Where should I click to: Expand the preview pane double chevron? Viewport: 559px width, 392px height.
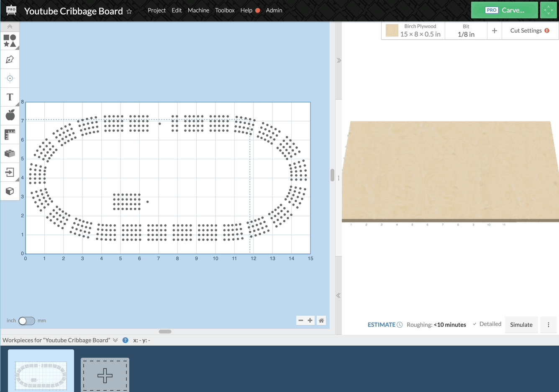click(339, 61)
